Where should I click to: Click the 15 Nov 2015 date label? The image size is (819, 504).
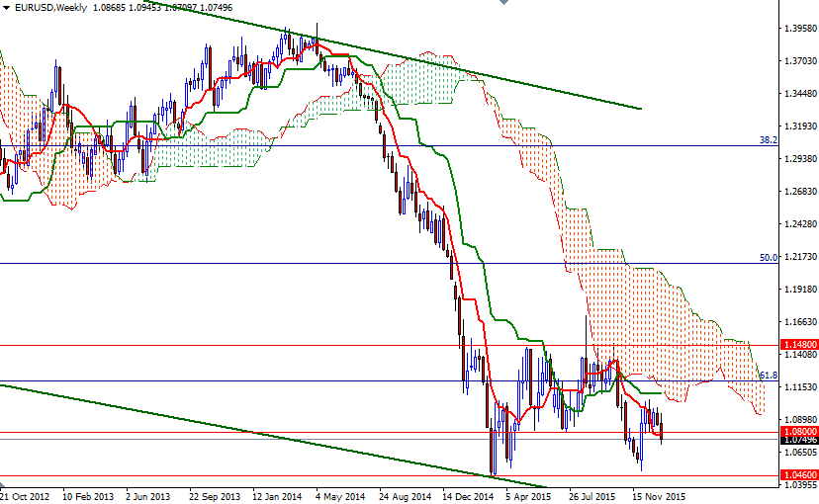[x=659, y=497]
